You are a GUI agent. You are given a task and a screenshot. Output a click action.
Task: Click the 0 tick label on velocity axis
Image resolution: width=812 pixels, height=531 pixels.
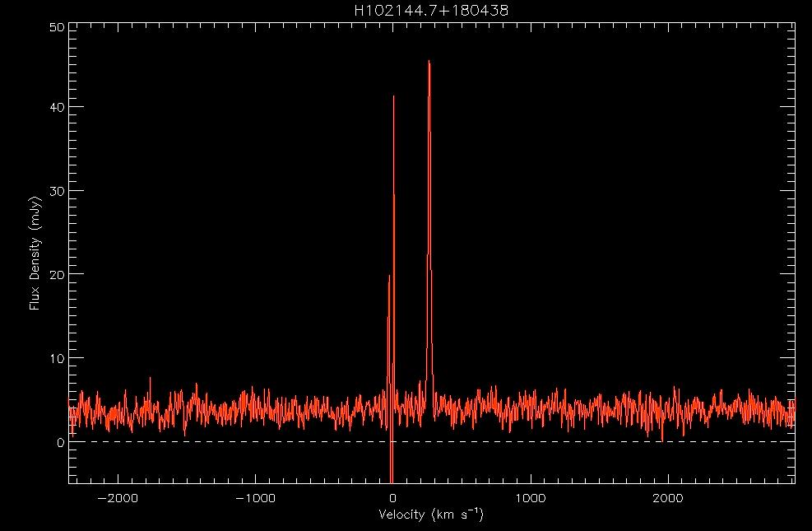click(393, 498)
